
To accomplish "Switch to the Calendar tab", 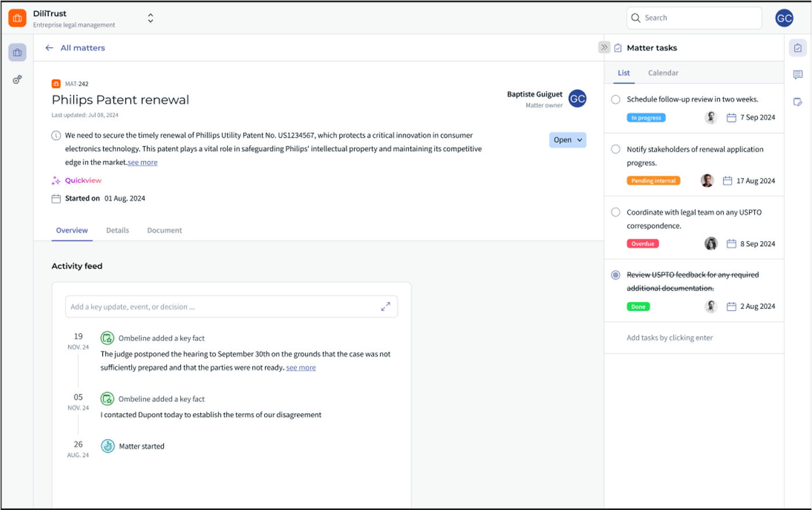I will (x=663, y=73).
